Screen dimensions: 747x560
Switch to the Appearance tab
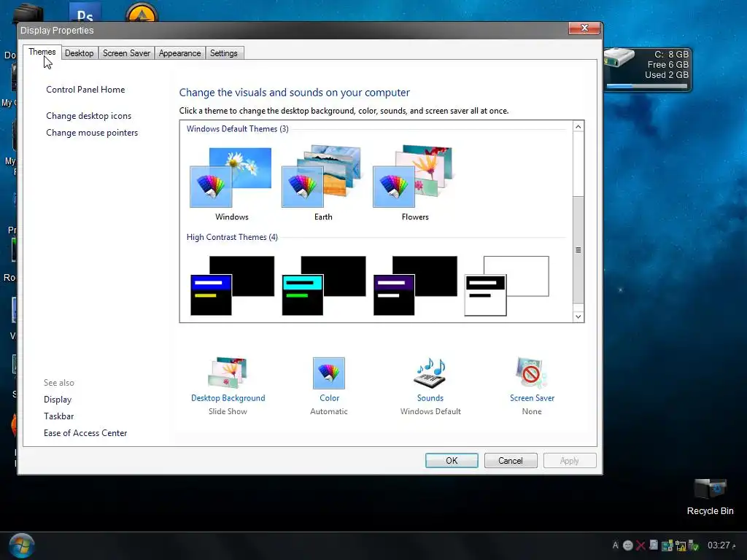click(x=179, y=53)
